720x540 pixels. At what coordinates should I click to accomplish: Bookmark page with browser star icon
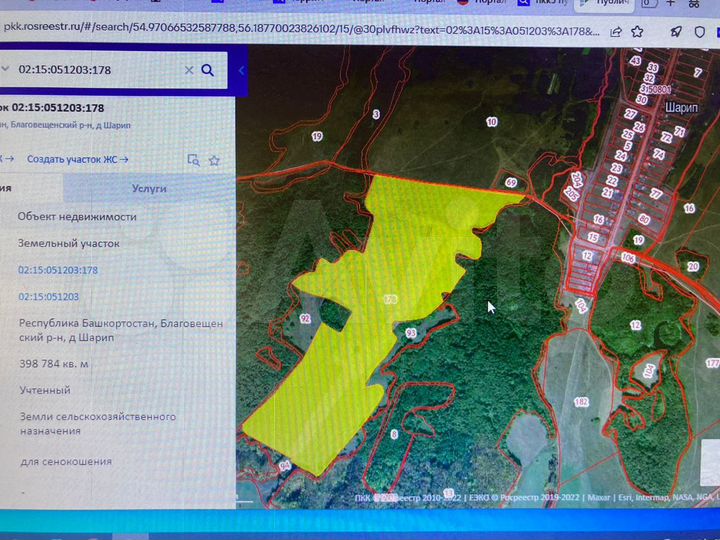(639, 32)
